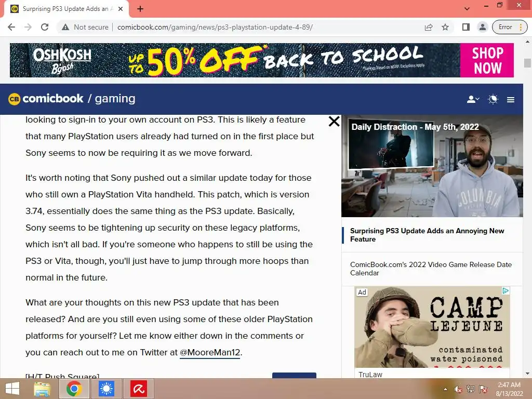Open the Camp Lejeune TruLaw ad
This screenshot has height=399, width=532.
coord(432,327)
